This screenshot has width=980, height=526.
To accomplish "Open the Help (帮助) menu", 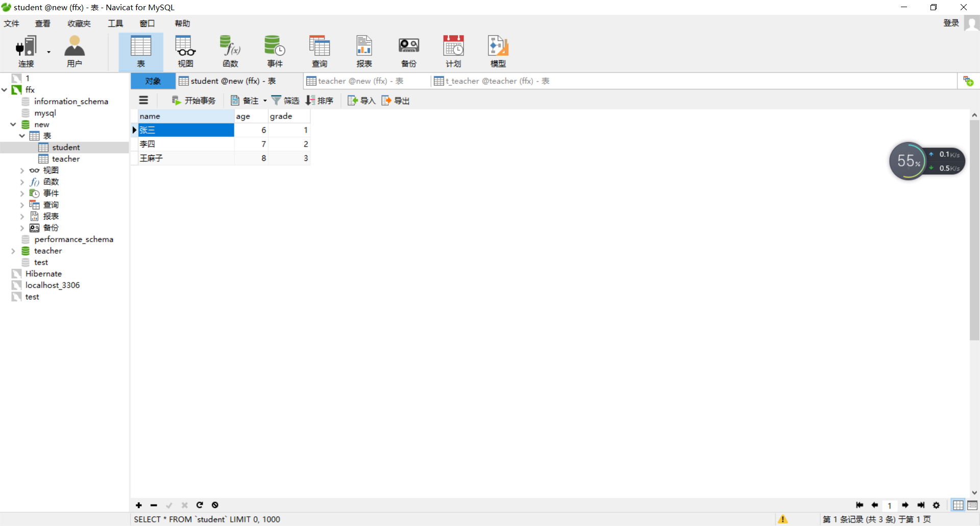I will pos(182,23).
